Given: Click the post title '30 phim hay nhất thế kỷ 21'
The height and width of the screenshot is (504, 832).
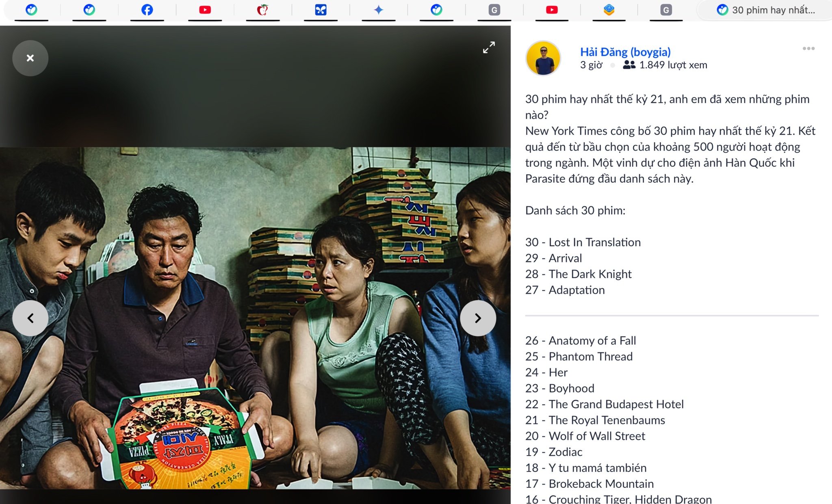Looking at the screenshot, I should (595, 100).
